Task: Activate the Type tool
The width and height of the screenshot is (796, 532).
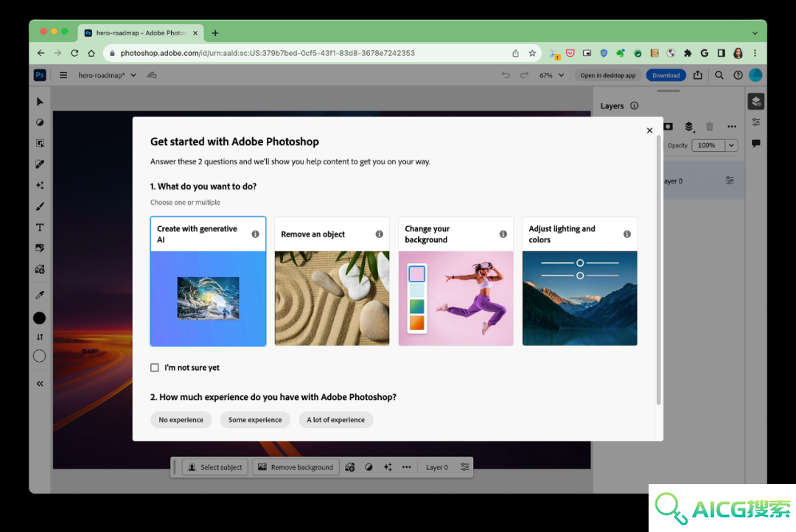Action: [40, 228]
